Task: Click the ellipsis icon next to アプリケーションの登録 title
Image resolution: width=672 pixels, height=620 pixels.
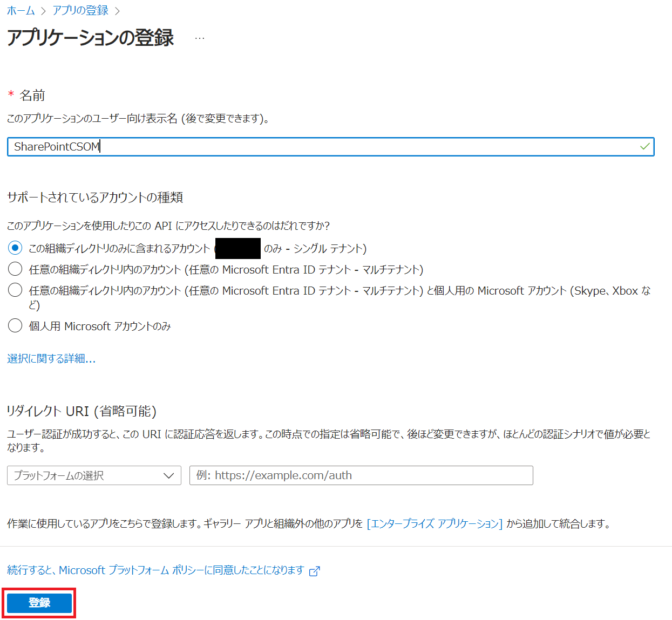Action: pyautogui.click(x=200, y=37)
